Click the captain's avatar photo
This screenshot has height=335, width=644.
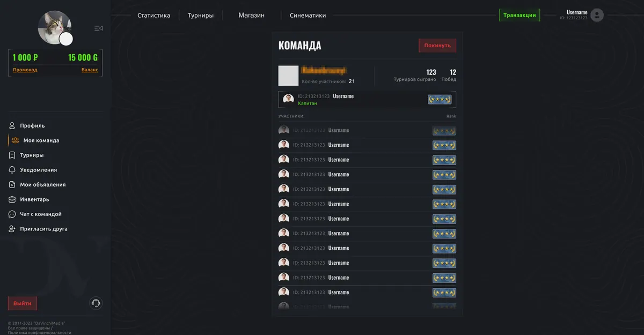289,100
